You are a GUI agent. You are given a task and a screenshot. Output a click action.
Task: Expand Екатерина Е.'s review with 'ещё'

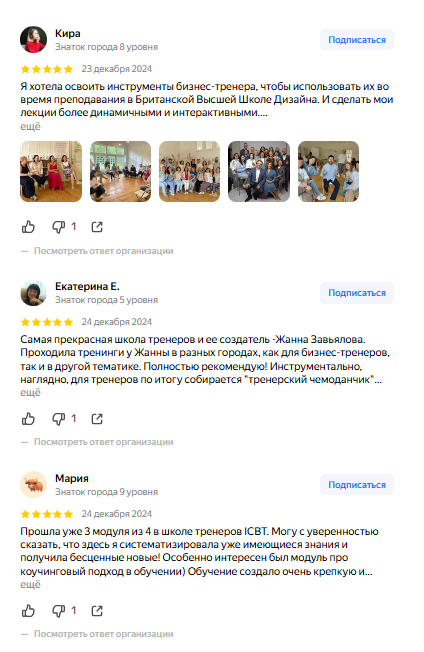click(x=30, y=393)
